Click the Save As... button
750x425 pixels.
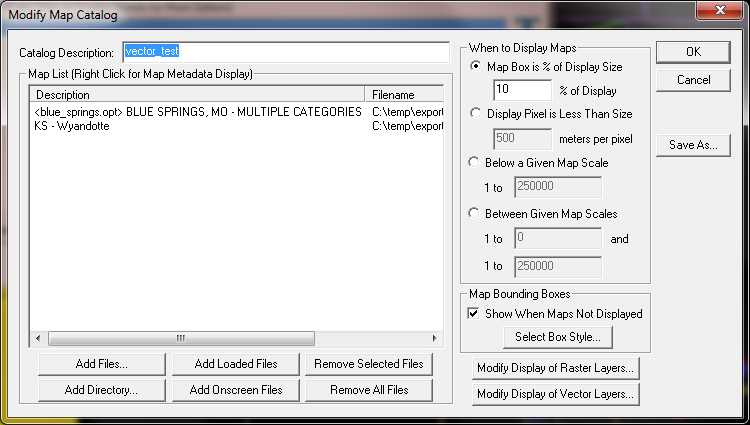pyautogui.click(x=693, y=145)
